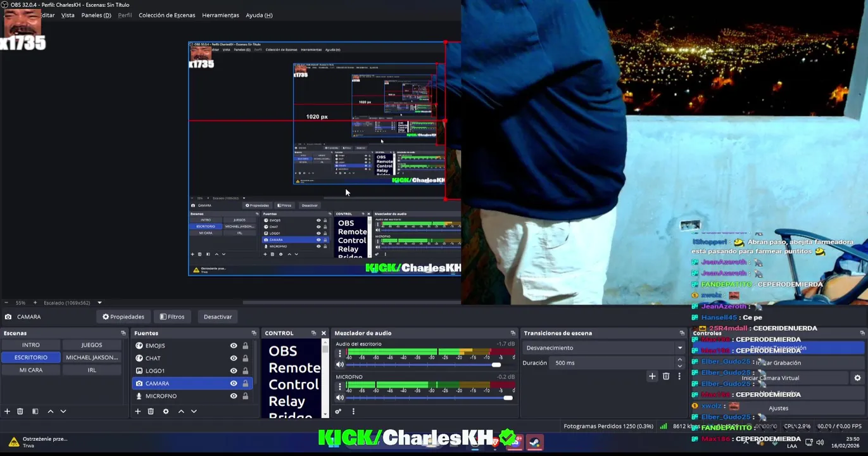Open Filtros for selected source
868x456 pixels.
172,317
